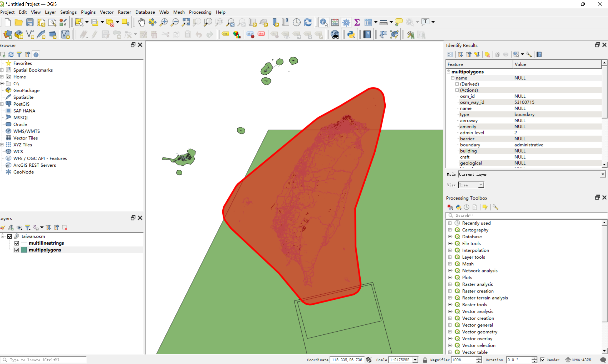This screenshot has height=364, width=608.
Task: Open the Processing menu
Action: tap(200, 12)
